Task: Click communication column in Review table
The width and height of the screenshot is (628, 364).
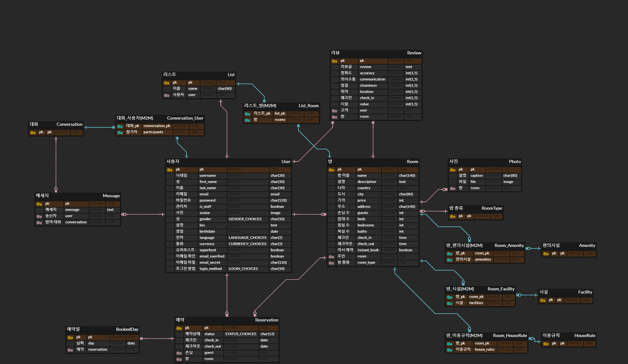Action: tap(373, 79)
